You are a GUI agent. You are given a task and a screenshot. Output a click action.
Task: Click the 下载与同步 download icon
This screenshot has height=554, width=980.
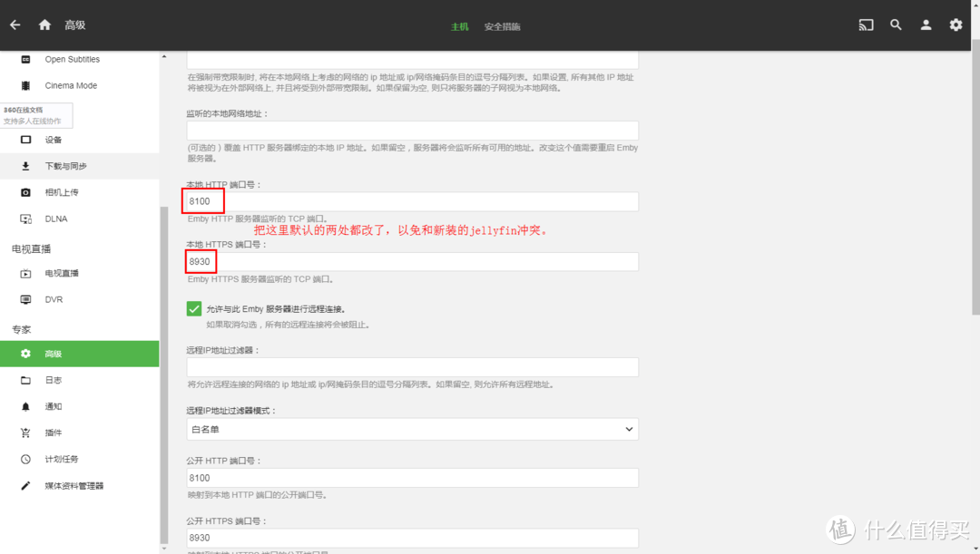[25, 166]
